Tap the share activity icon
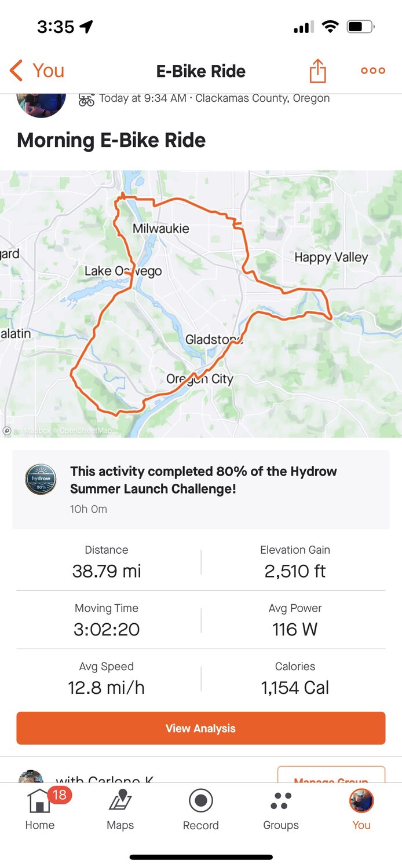 click(x=317, y=71)
